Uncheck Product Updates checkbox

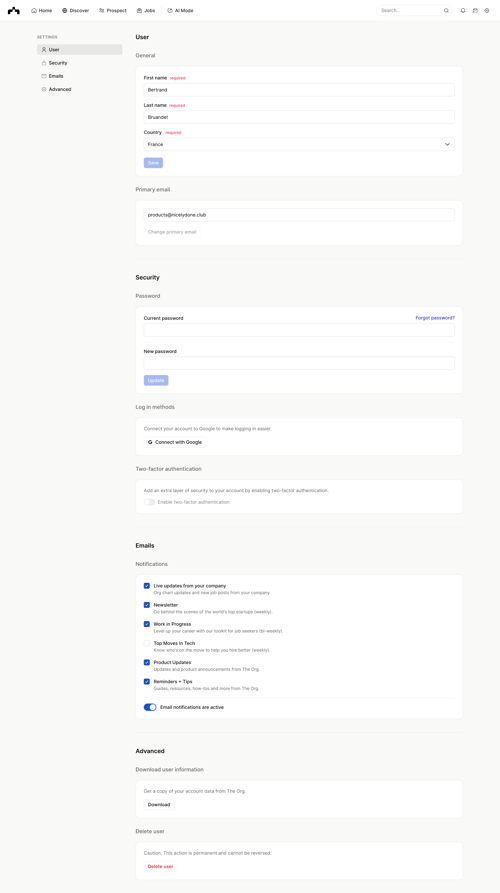(x=147, y=662)
